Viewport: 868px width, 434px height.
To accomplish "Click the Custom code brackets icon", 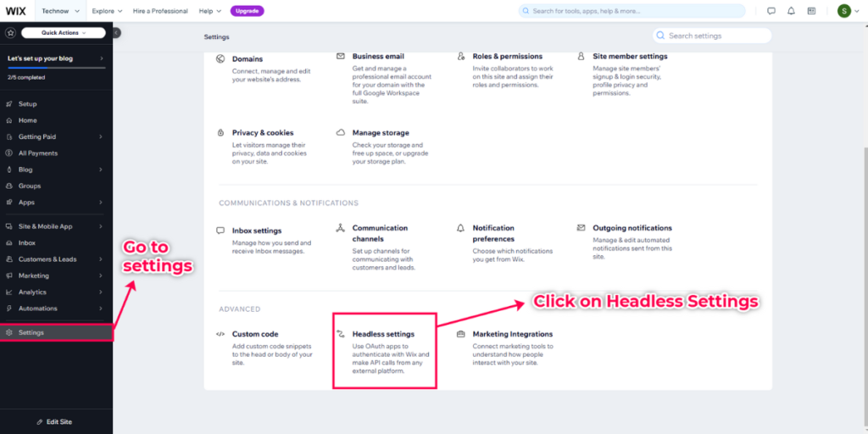I will (220, 334).
